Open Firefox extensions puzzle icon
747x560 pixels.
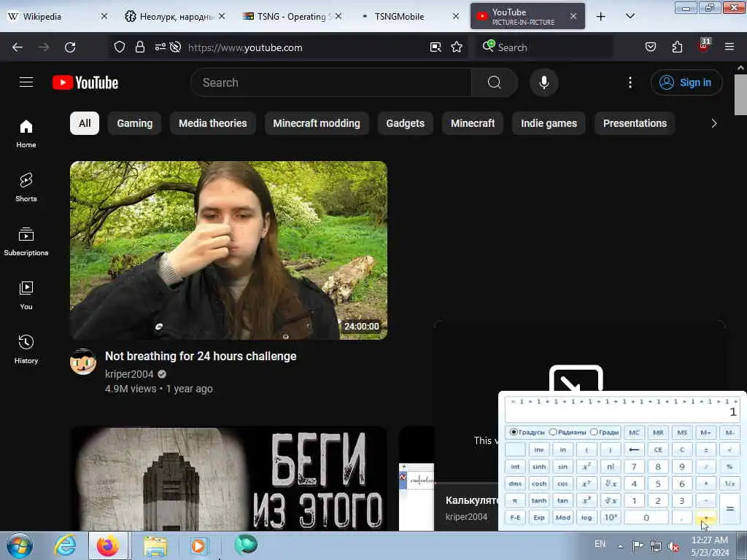677,47
